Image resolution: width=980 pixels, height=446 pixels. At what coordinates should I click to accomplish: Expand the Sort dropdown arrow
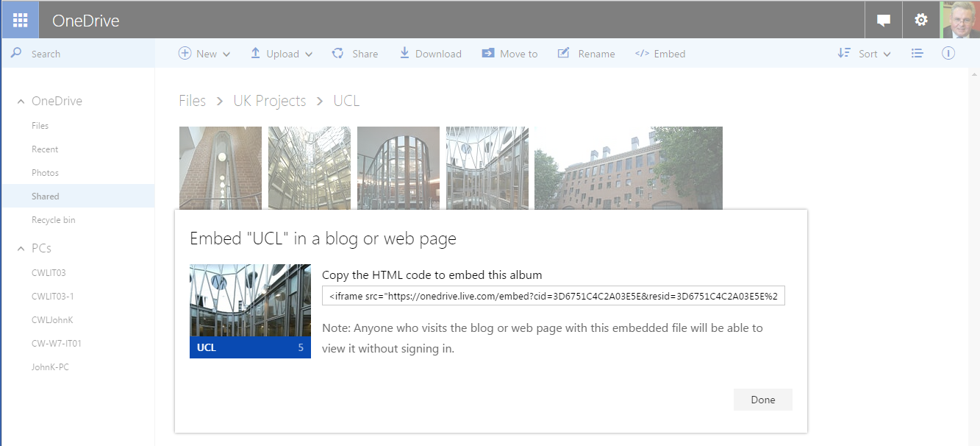pos(887,54)
